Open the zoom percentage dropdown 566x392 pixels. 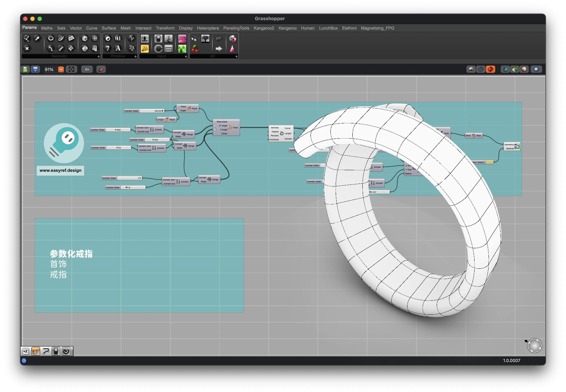pos(61,69)
